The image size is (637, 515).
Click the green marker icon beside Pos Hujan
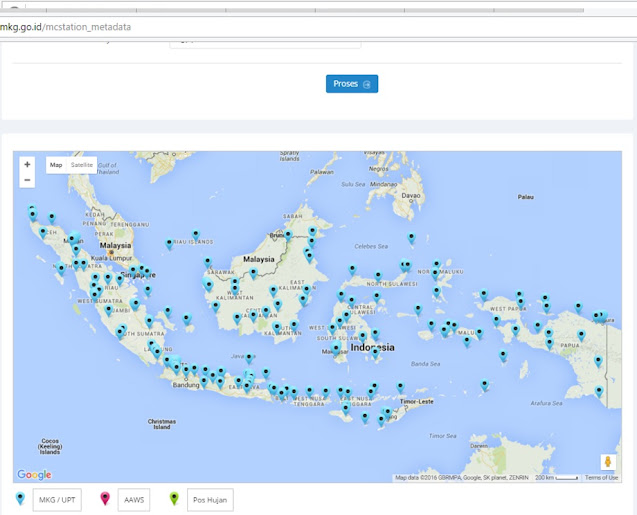point(174,498)
